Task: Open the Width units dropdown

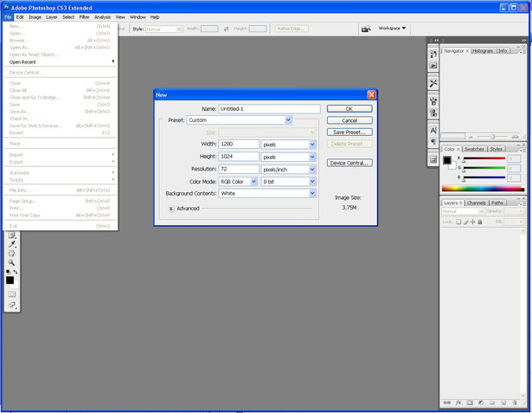Action: click(x=288, y=145)
